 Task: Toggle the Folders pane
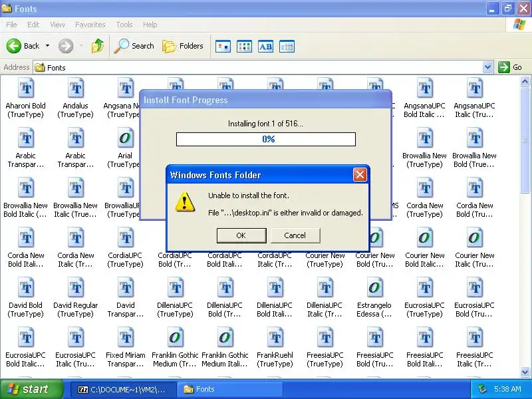(x=183, y=46)
